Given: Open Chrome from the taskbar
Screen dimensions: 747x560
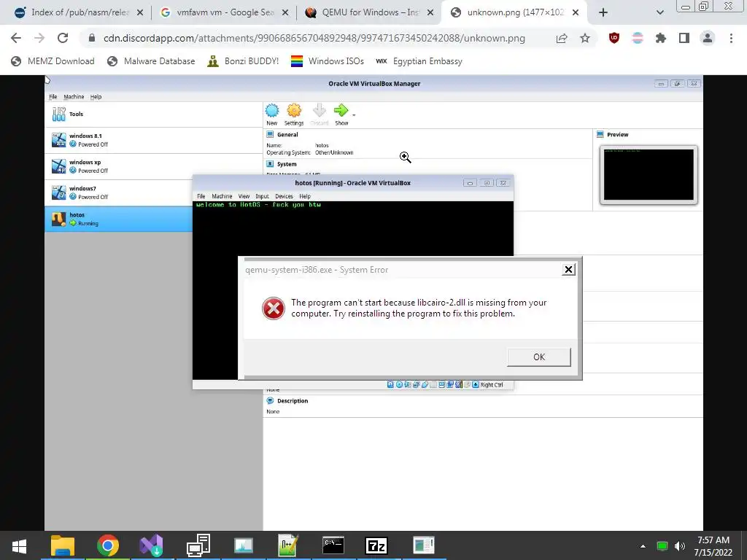Looking at the screenshot, I should pyautogui.click(x=108, y=545).
